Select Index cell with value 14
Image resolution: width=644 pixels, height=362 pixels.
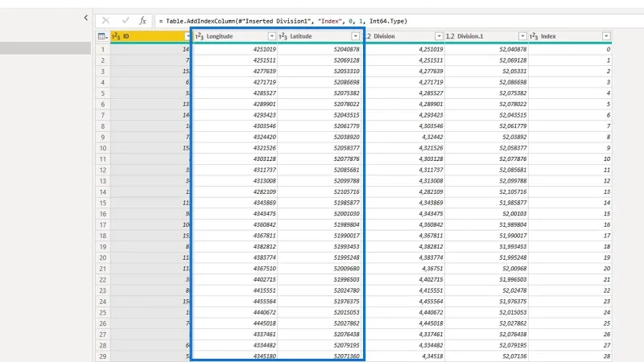[x=570, y=203]
